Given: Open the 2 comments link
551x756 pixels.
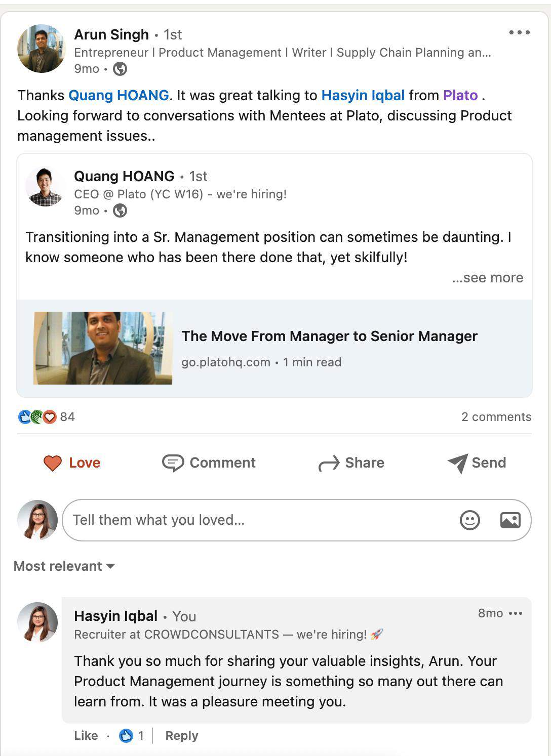Looking at the screenshot, I should click(x=496, y=417).
